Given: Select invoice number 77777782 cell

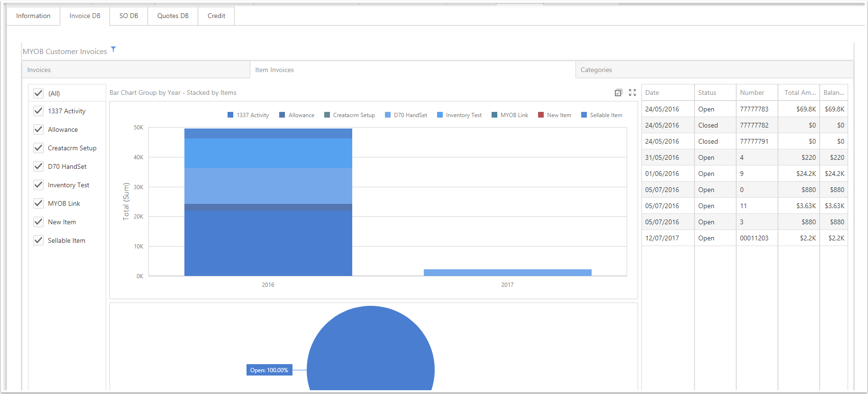Looking at the screenshot, I should [757, 125].
